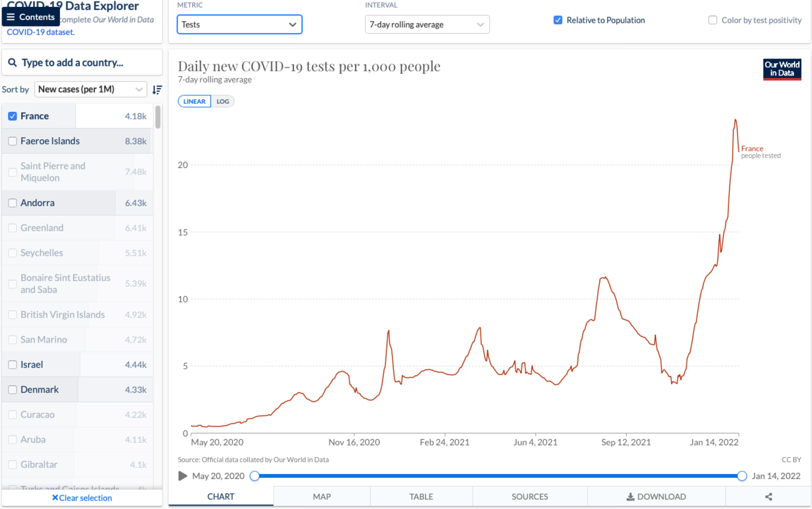The image size is (812, 509).
Task: Enable Color by test positivity
Action: (712, 20)
